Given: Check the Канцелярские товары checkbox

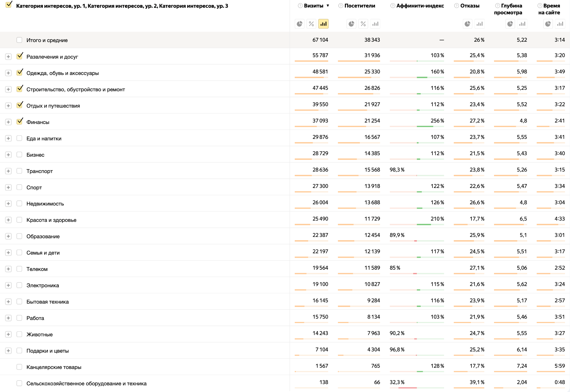Looking at the screenshot, I should pos(19,367).
